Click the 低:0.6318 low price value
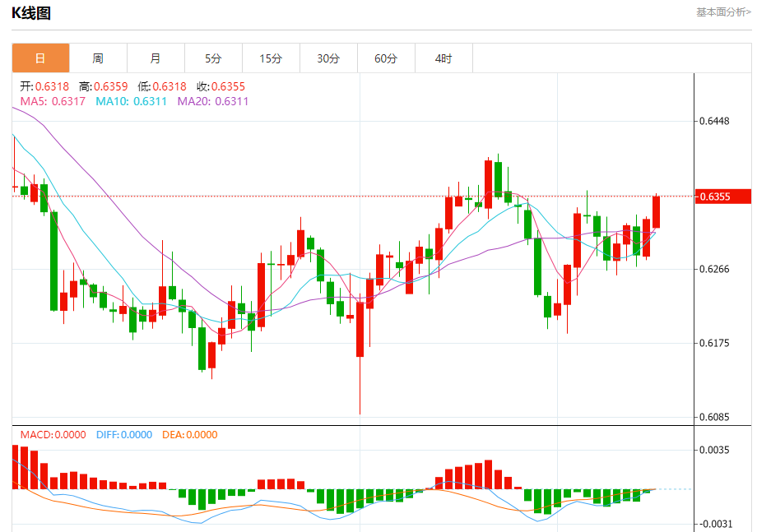This screenshot has height=532, width=757. 162,86
